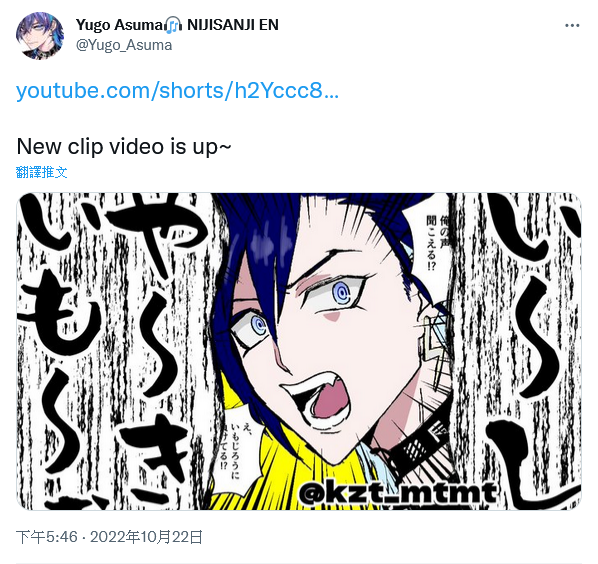Open Yugo Asuma's profile avatar picture
Image resolution: width=598 pixels, height=564 pixels.
click(40, 35)
